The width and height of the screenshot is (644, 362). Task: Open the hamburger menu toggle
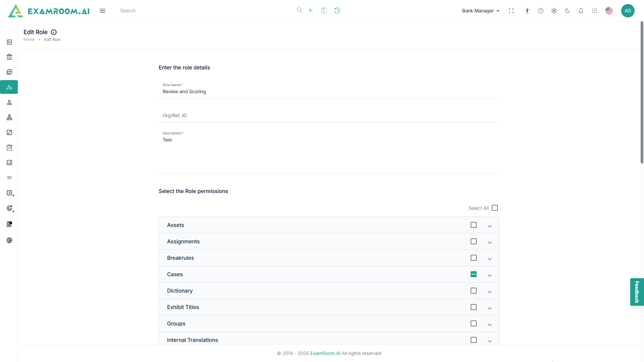103,11
